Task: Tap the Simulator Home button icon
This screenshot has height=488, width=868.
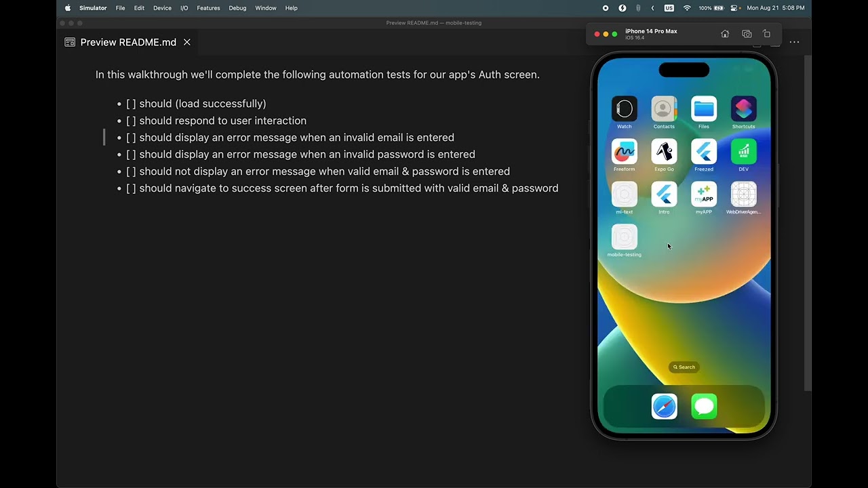Action: [x=725, y=34]
